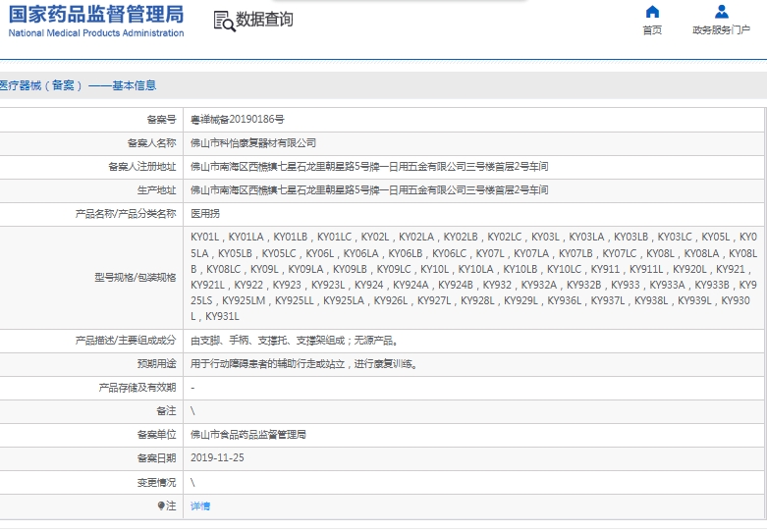Click the model list starting with KY01L

pos(474,277)
